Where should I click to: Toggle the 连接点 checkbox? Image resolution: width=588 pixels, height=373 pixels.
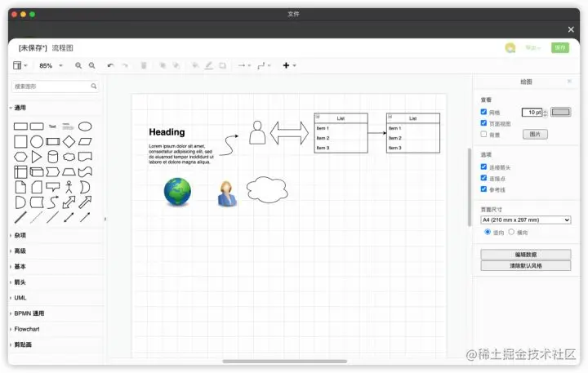pos(483,178)
